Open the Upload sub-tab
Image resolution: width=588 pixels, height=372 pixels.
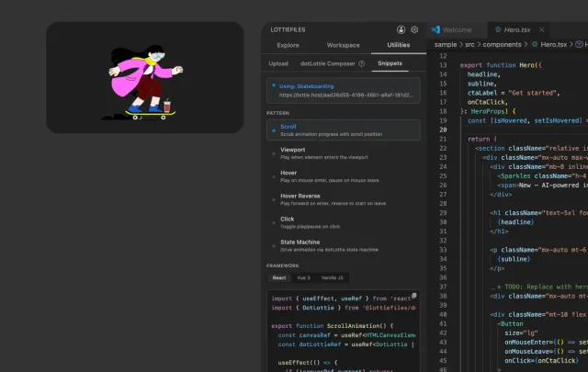pos(278,63)
